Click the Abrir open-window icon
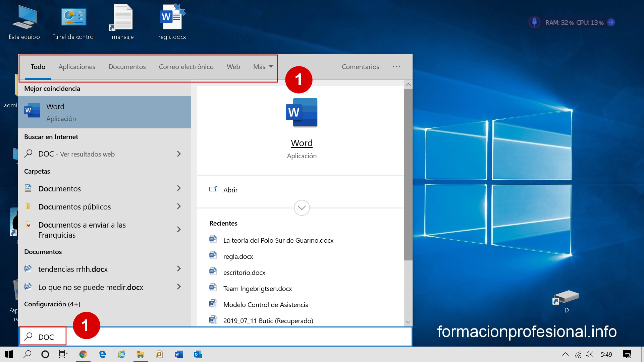Screen dimensions: 644x362 coord(213,189)
